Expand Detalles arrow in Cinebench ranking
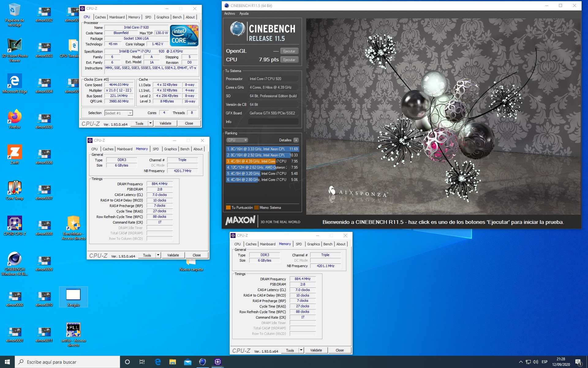588x368 pixels. point(296,140)
